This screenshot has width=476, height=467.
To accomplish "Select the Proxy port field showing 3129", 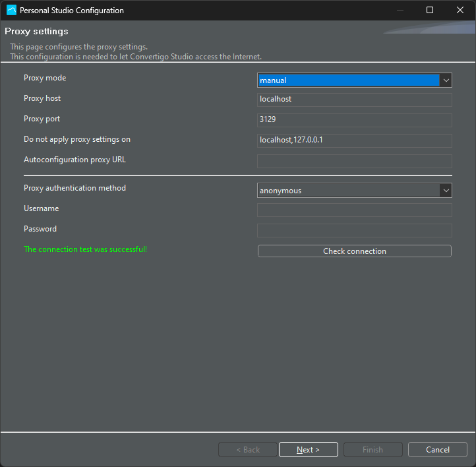I will pyautogui.click(x=354, y=120).
